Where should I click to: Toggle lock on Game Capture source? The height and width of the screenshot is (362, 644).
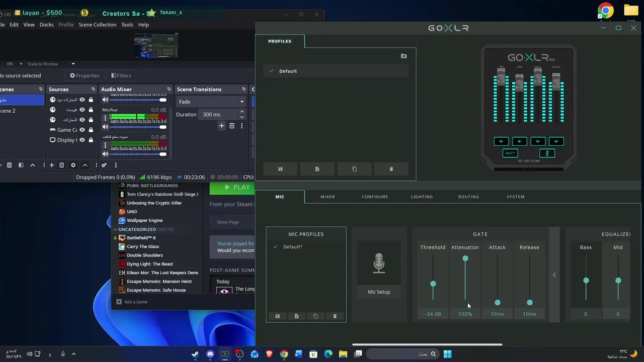coord(91,130)
